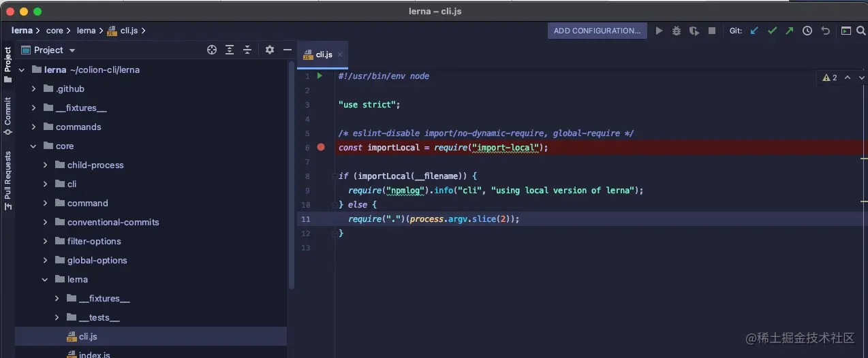The image size is (868, 358).
Task: Click the warnings indicator showing 2
Action: (830, 78)
